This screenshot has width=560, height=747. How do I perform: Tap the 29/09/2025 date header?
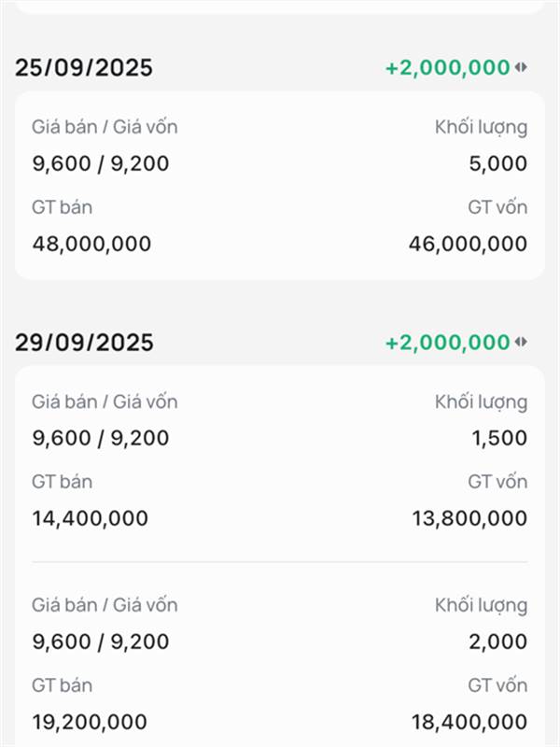point(83,343)
